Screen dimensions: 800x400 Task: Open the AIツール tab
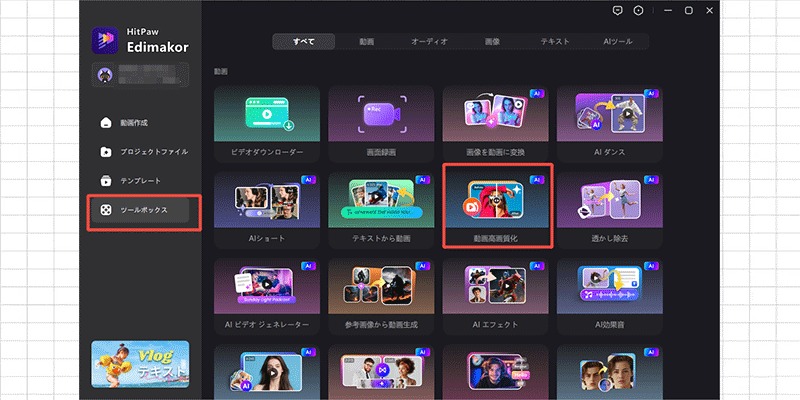click(615, 42)
